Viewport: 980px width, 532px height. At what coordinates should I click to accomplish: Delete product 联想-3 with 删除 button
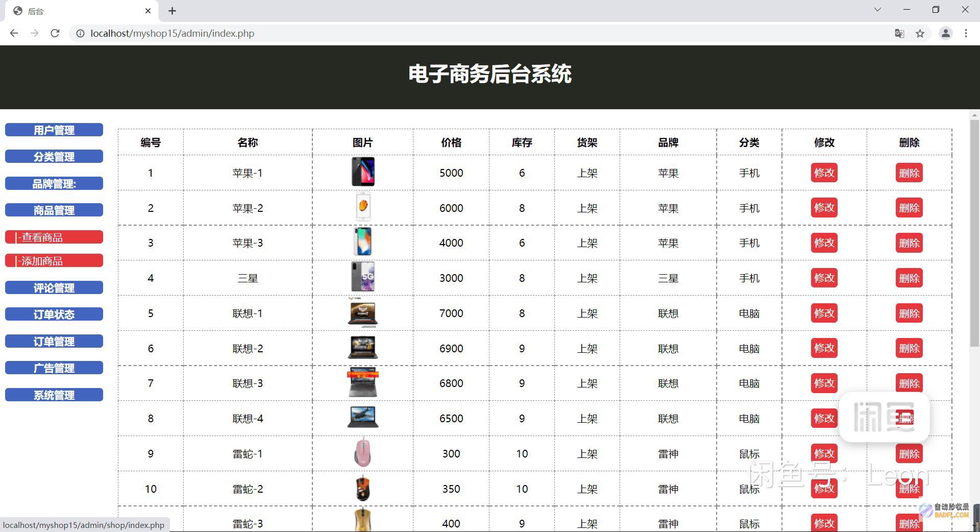pos(909,383)
